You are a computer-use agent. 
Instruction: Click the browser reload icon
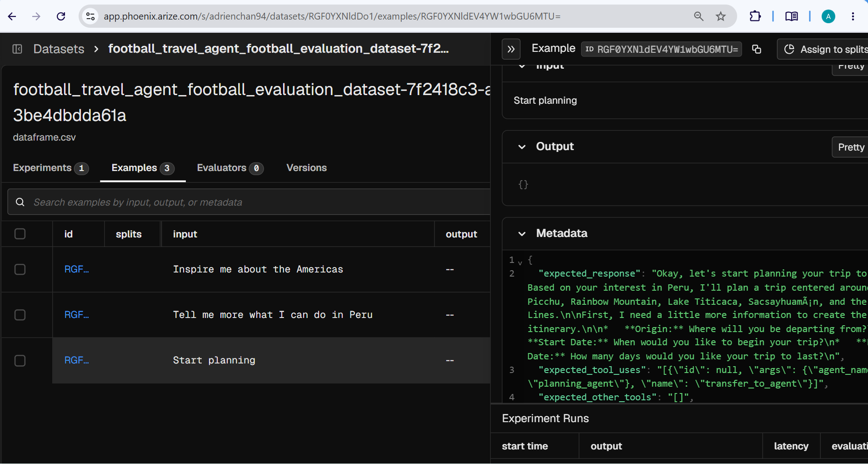(61, 16)
